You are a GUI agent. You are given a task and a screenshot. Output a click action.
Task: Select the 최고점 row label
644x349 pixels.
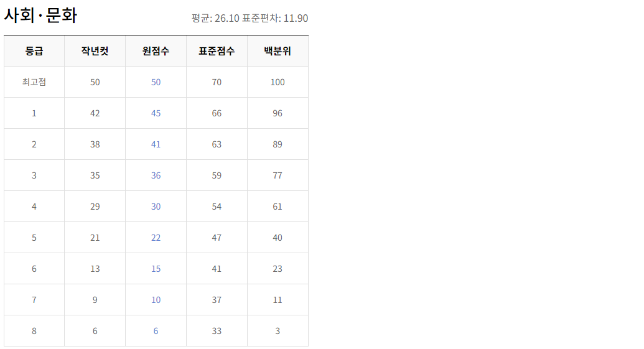34,82
